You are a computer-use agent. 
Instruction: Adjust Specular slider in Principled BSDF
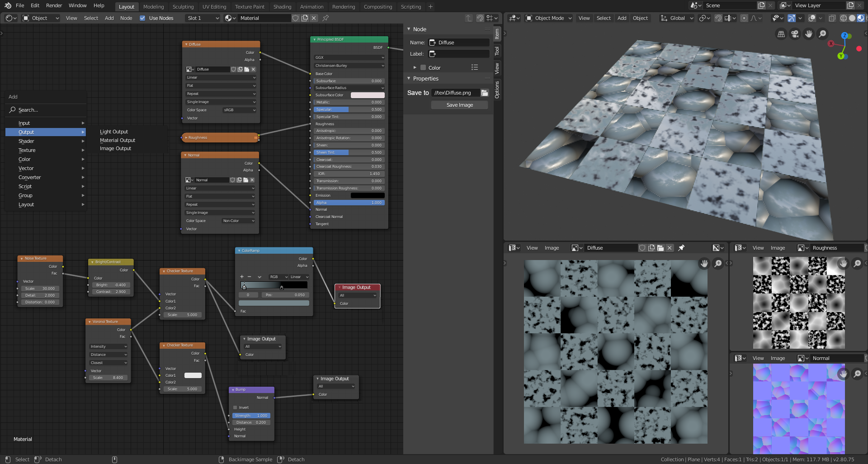click(349, 109)
